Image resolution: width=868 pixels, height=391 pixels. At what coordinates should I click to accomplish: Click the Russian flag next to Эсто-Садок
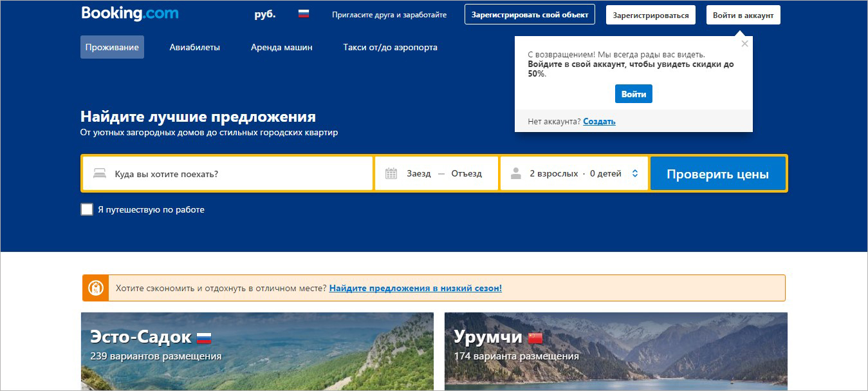[x=204, y=338]
